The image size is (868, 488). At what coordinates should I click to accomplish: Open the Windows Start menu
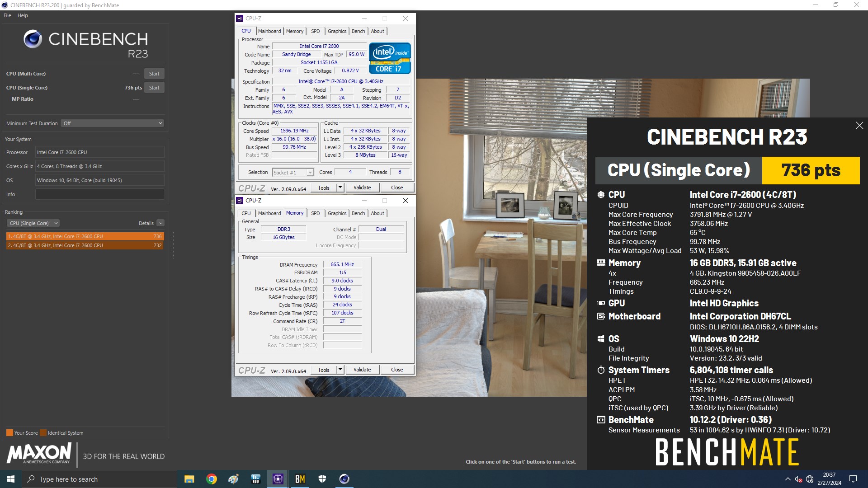tap(11, 479)
